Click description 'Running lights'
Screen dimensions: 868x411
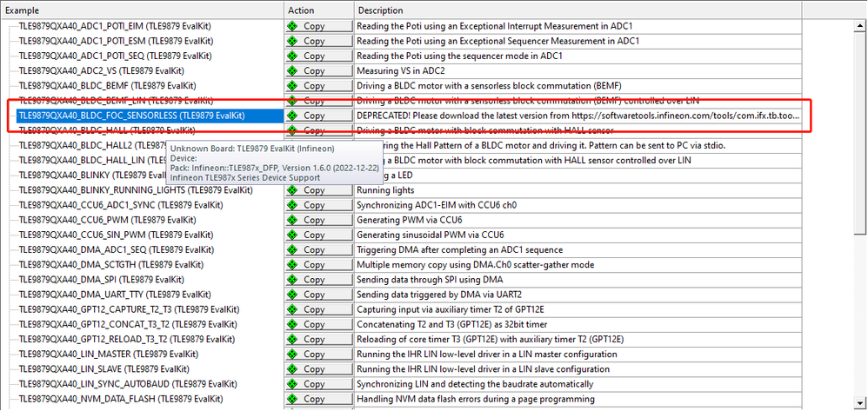tap(385, 190)
